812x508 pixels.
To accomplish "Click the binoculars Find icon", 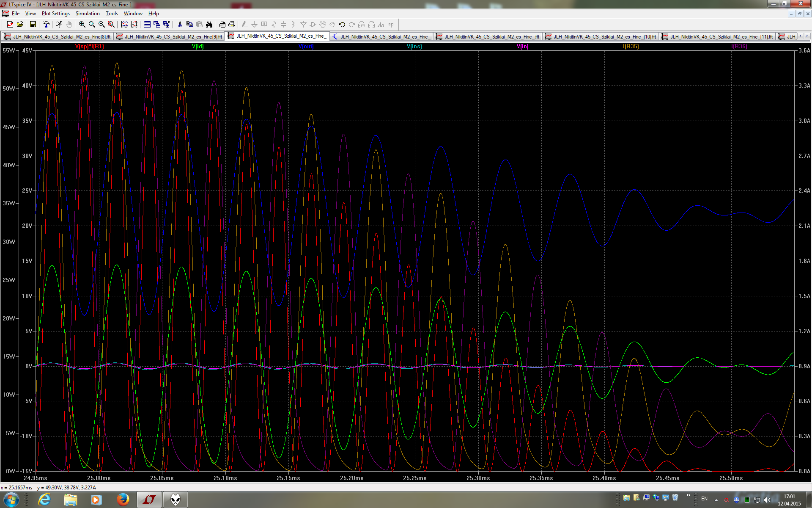I will (x=209, y=25).
